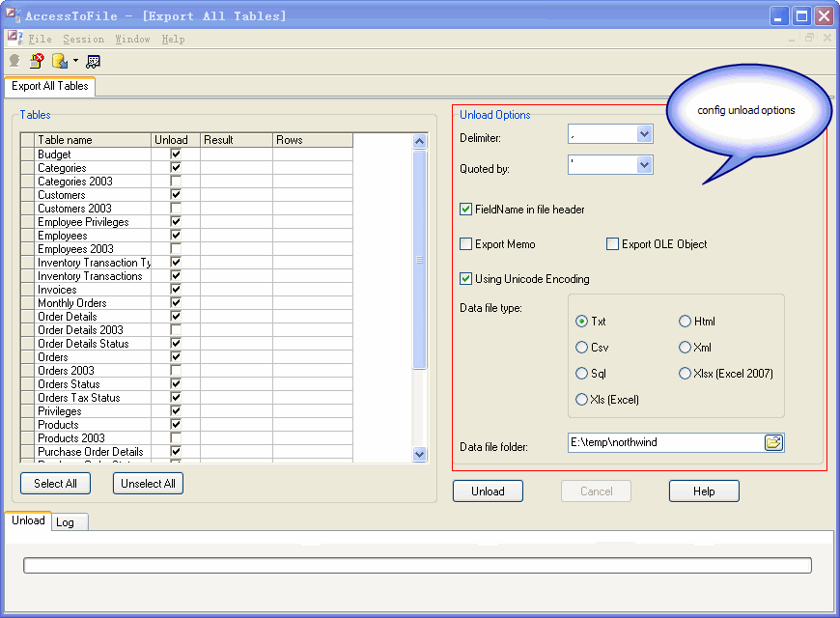Open the Window menu

[x=132, y=40]
